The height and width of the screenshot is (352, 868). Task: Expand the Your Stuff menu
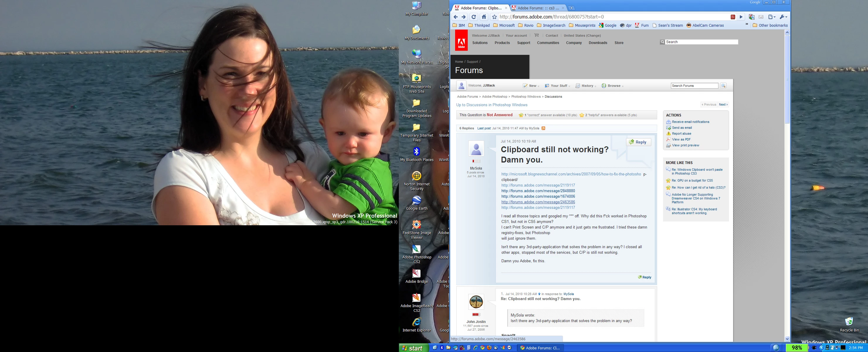(558, 86)
